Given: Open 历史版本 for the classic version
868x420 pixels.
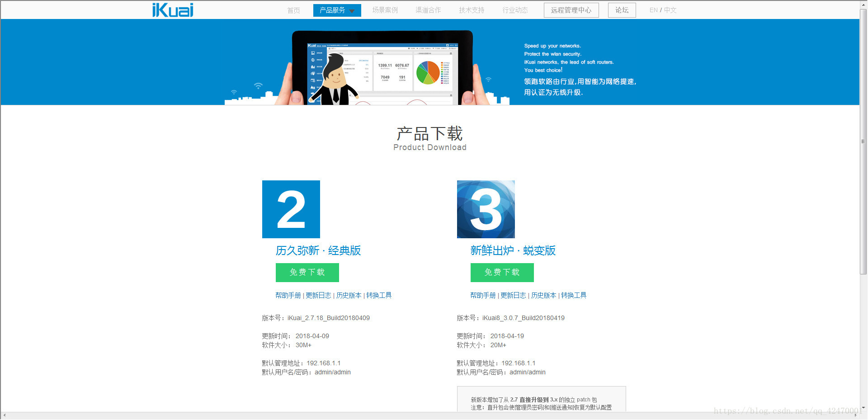Looking at the screenshot, I should tap(349, 295).
